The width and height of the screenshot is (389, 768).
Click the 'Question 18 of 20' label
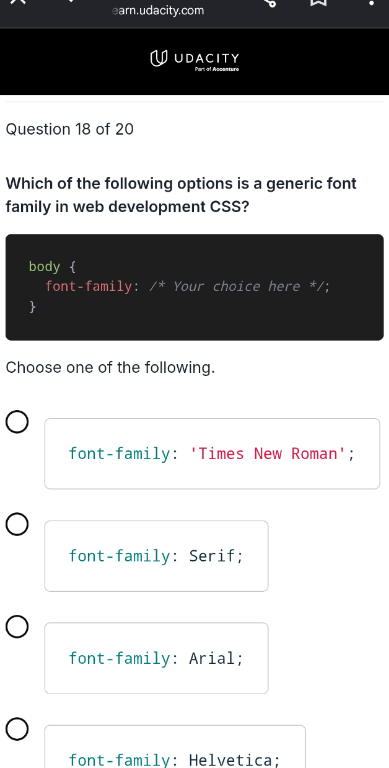(x=70, y=129)
